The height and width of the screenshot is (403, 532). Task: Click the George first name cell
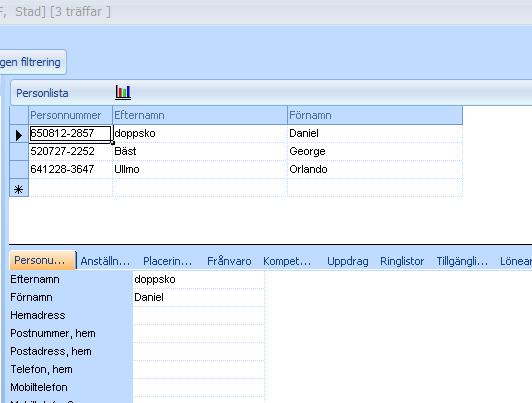click(x=375, y=151)
